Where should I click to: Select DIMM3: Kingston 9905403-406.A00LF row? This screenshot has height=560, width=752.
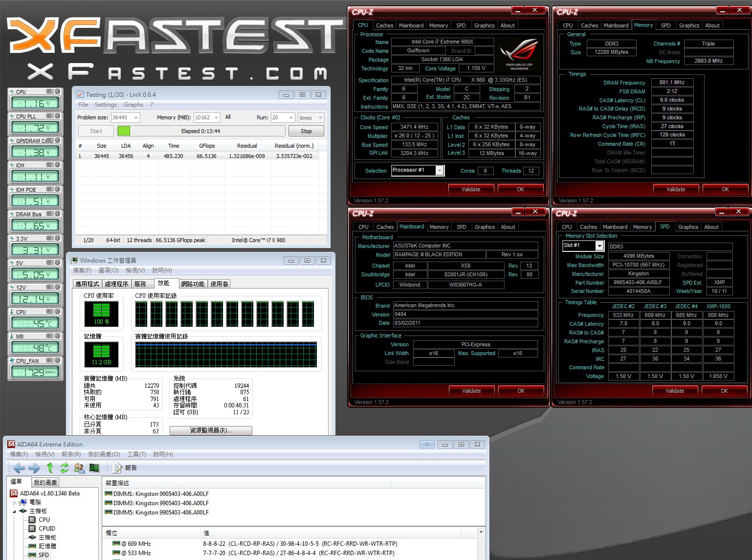[156, 503]
